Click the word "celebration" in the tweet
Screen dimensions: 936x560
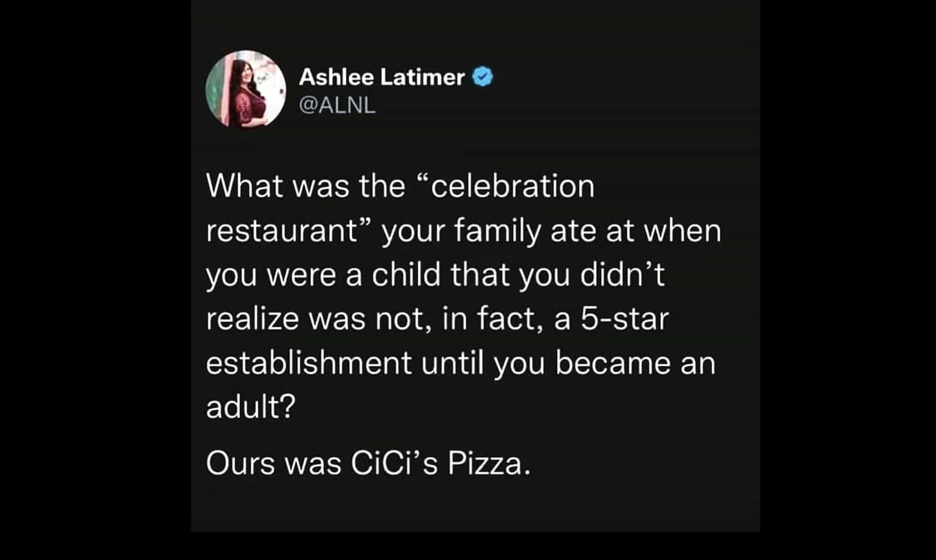511,186
